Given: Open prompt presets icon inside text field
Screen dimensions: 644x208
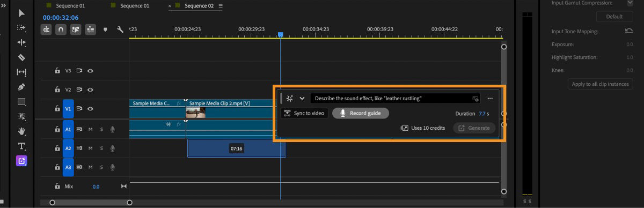Looking at the screenshot, I should pyautogui.click(x=475, y=99).
